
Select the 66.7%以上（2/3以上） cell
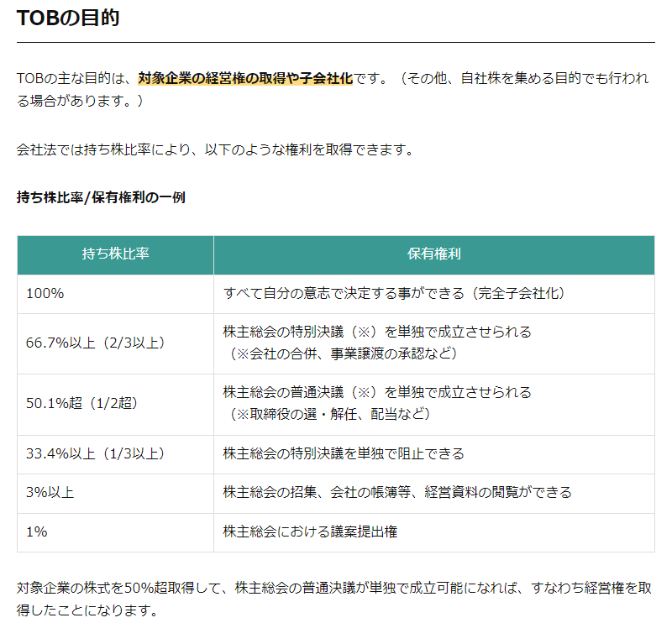coord(96,343)
